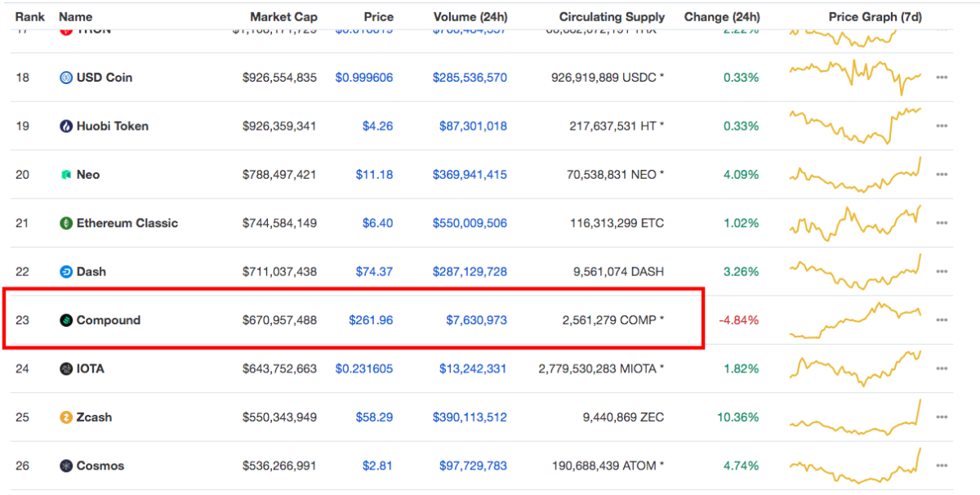
Task: Sort by the Change (24h) header
Action: point(721,16)
